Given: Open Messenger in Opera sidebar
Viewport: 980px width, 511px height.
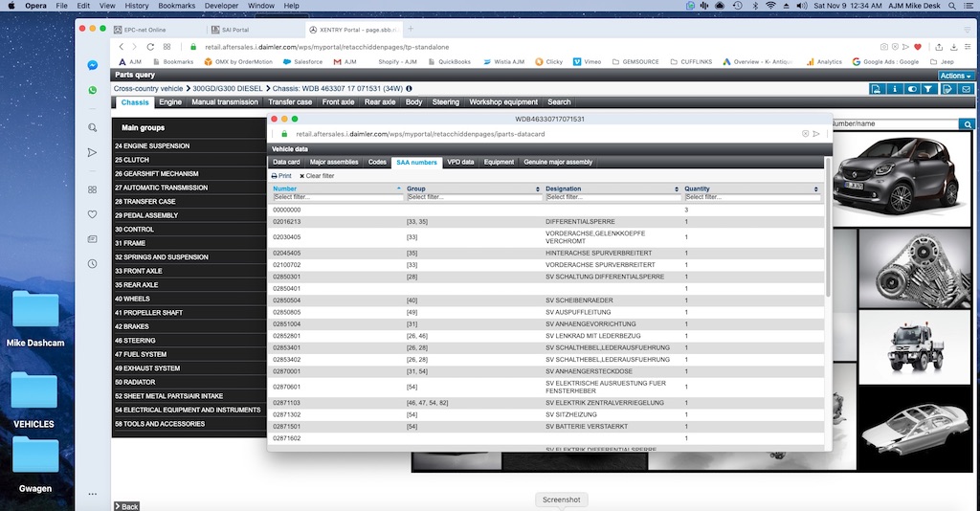Looking at the screenshot, I should [93, 65].
